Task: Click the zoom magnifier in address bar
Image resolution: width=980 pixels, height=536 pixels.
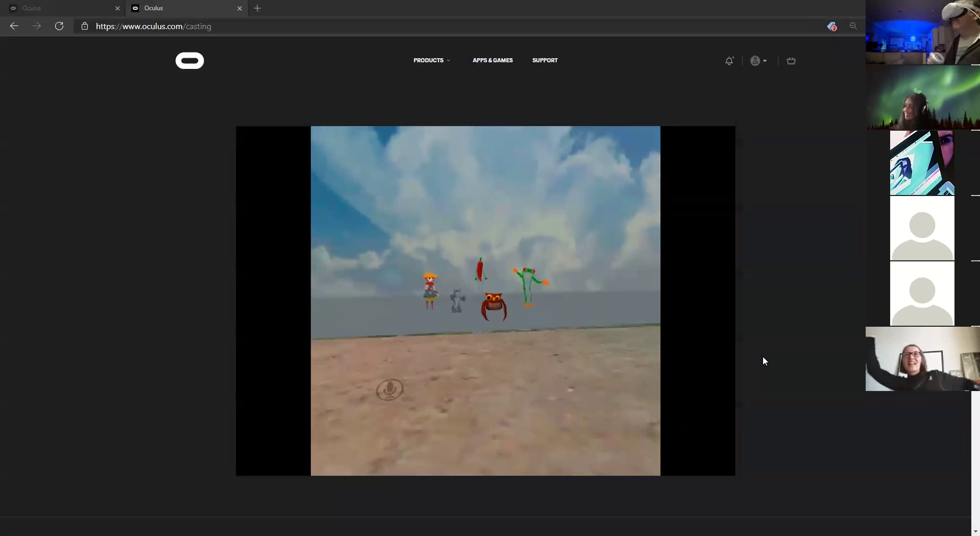Action: coord(853,26)
